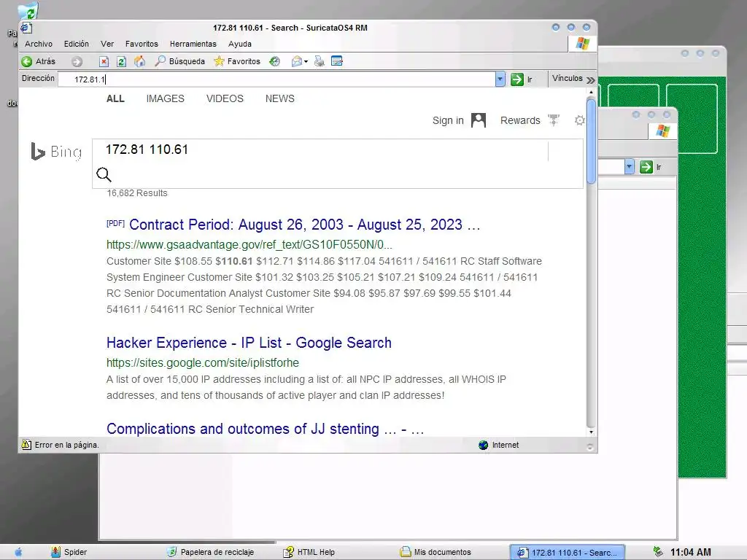Switch to the IMAGES tab

[x=166, y=98]
